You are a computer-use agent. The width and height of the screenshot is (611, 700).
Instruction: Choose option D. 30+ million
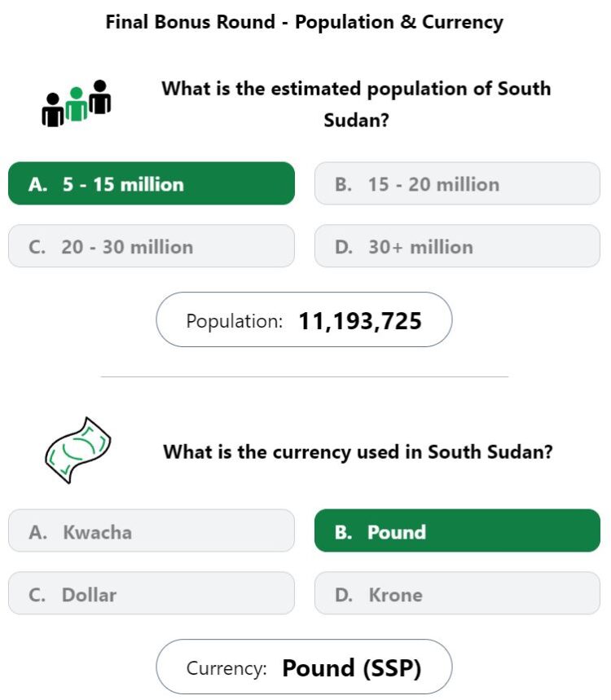(457, 246)
